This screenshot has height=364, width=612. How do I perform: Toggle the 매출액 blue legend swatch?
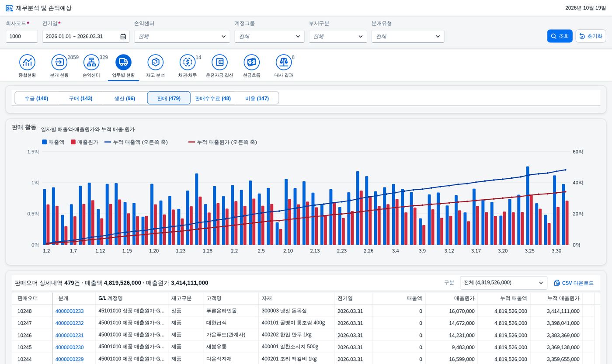[44, 142]
